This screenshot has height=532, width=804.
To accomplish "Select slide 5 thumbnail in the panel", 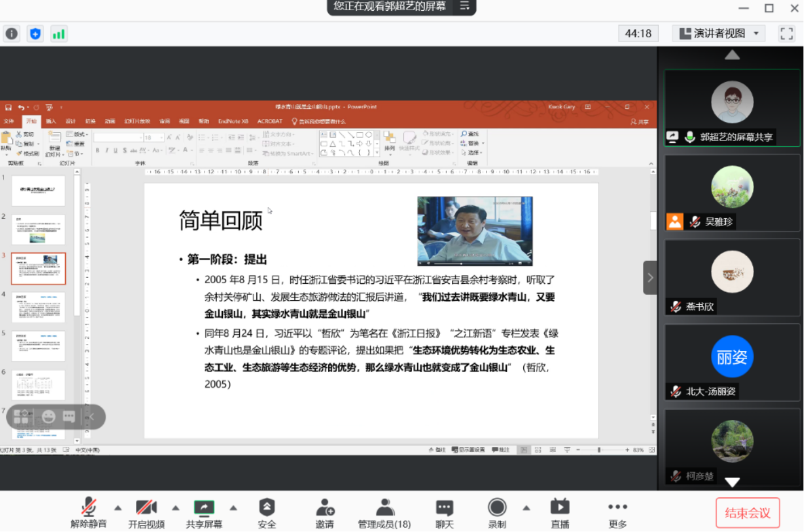I will [39, 346].
